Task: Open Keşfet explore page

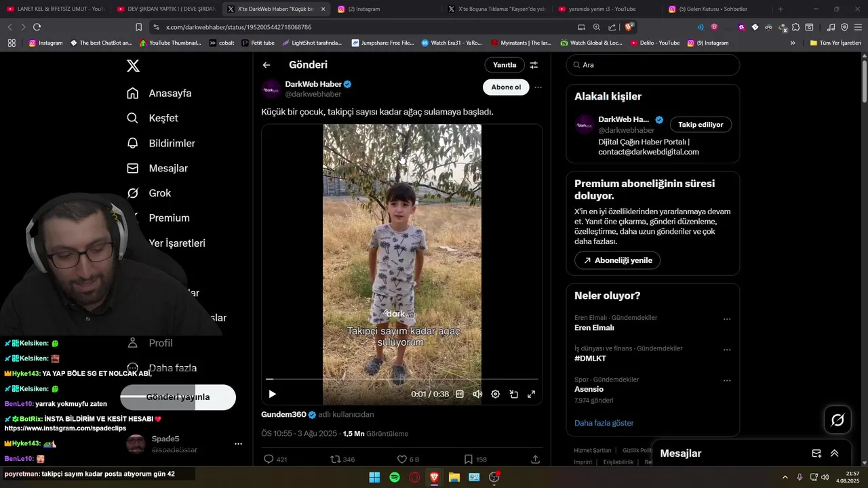Action: click(x=153, y=118)
